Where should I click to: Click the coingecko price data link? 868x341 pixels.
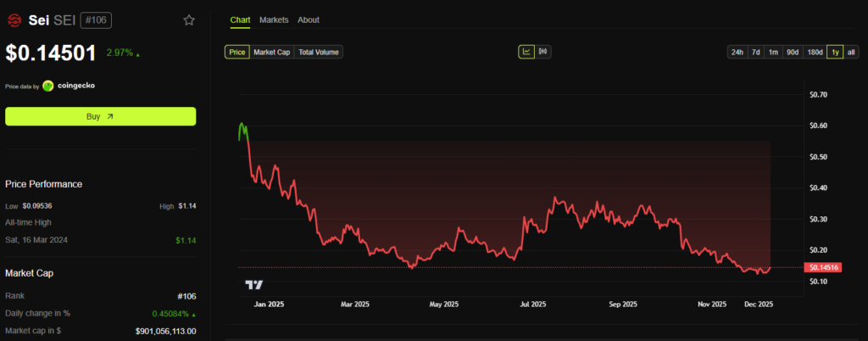[x=75, y=86]
